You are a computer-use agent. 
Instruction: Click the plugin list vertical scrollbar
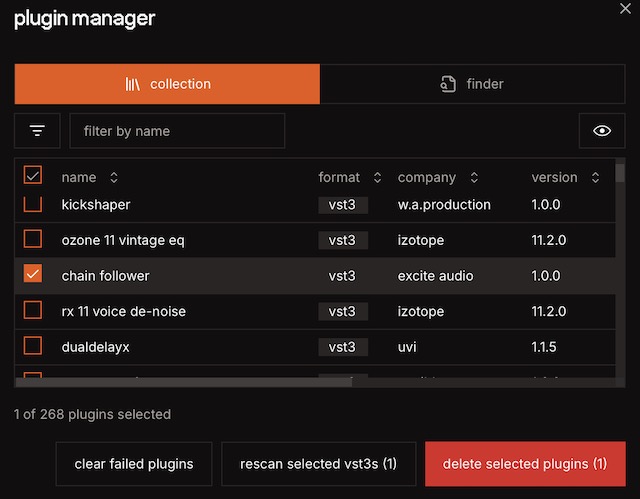(621, 270)
